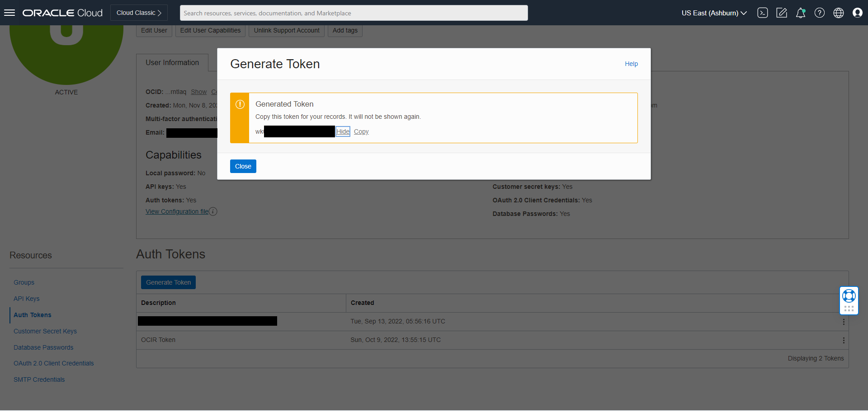Screen dimensions: 868x412
Task: Click the 'Database Passwords: Yes' capability text
Action: pyautogui.click(x=531, y=214)
